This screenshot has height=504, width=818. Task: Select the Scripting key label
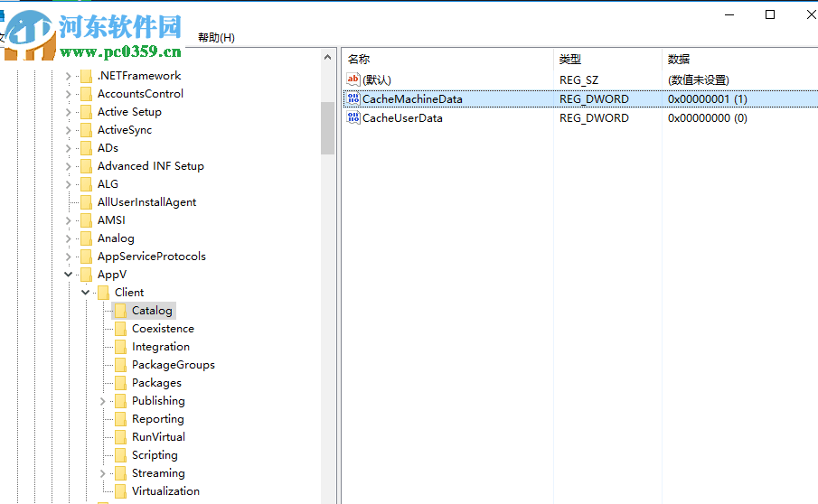(x=155, y=455)
